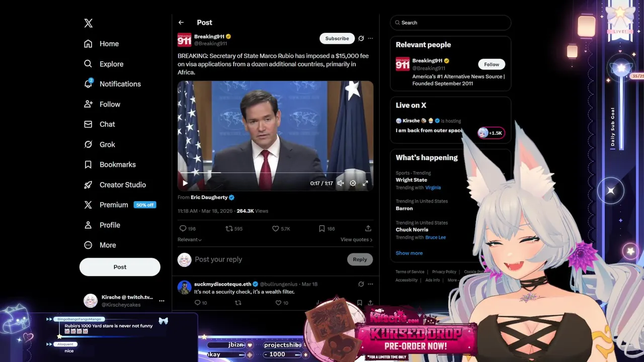Open Terms of Service footer link
This screenshot has width=644, height=362.
click(410, 272)
